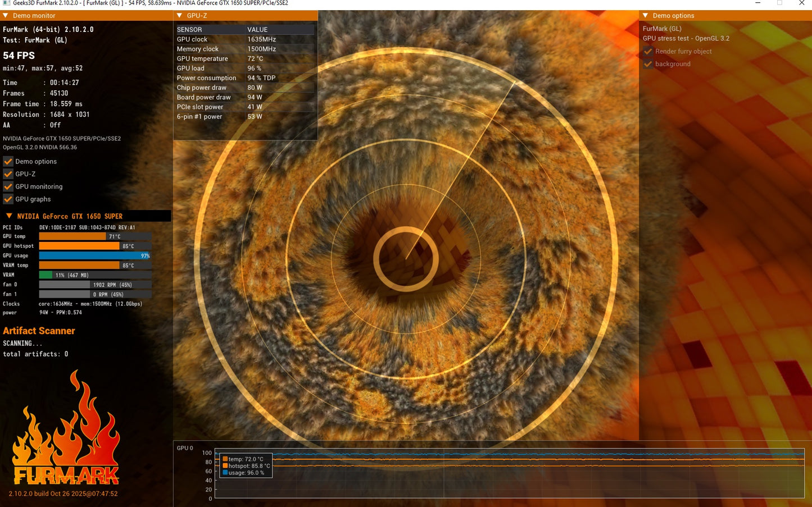This screenshot has height=507, width=812.
Task: Click 'GPU stress test - OpenGL 3.2' text
Action: [x=686, y=39]
